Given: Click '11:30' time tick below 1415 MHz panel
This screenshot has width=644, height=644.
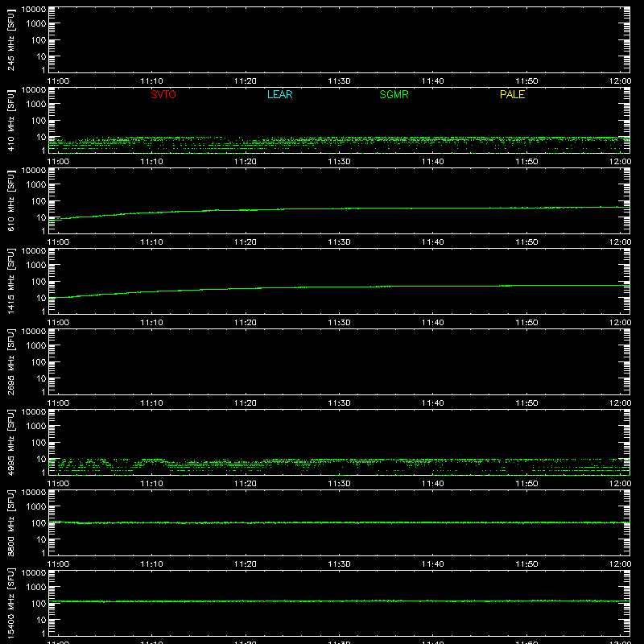Looking at the screenshot, I should point(339,323).
